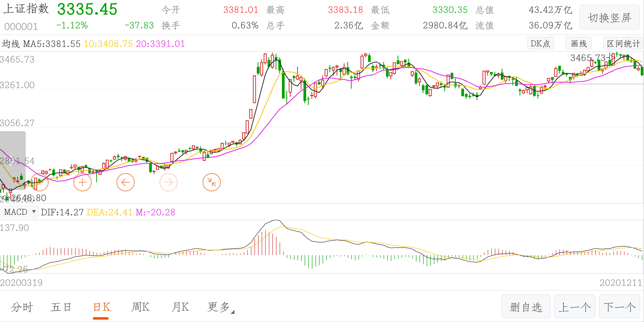Click gray panel chevron at chart left
The width and height of the screenshot is (644, 322).
pyautogui.click(x=11, y=160)
